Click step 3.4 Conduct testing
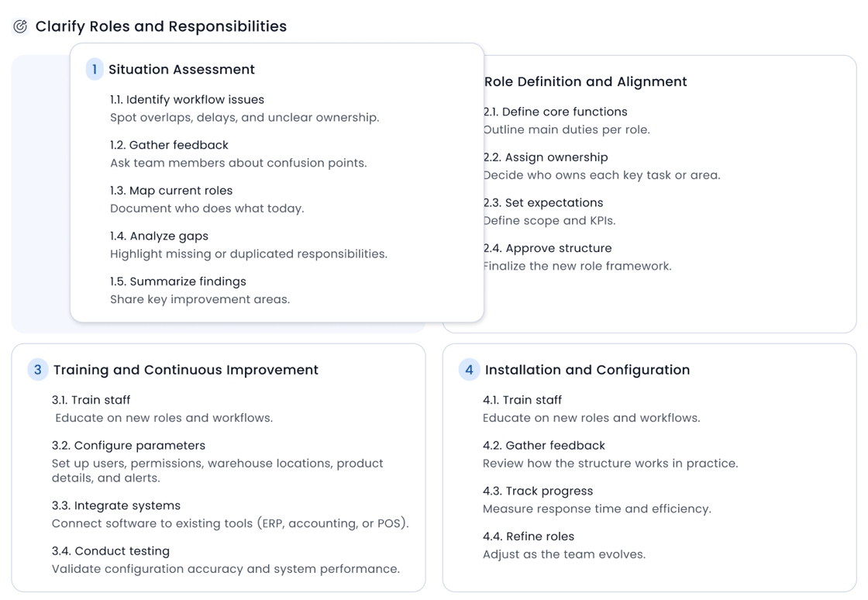Viewport: 868px width, 600px height. 111,551
